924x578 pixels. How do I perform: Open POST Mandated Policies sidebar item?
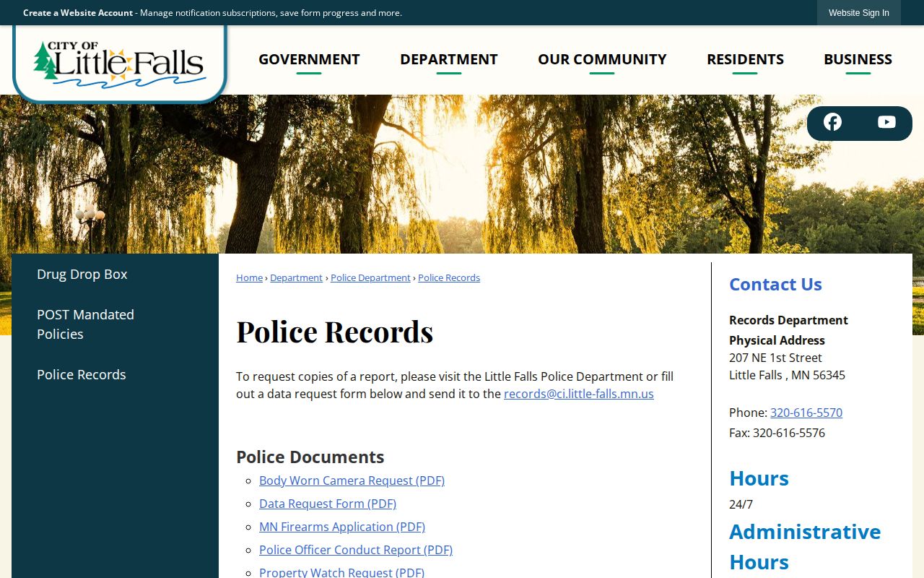[x=85, y=324]
